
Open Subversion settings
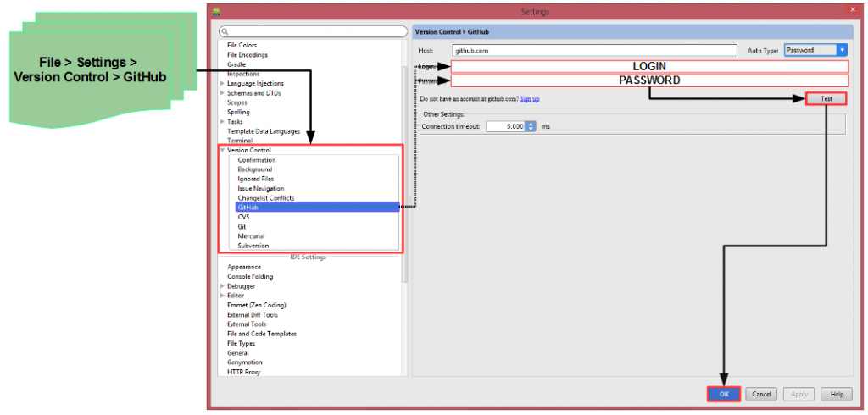(253, 245)
